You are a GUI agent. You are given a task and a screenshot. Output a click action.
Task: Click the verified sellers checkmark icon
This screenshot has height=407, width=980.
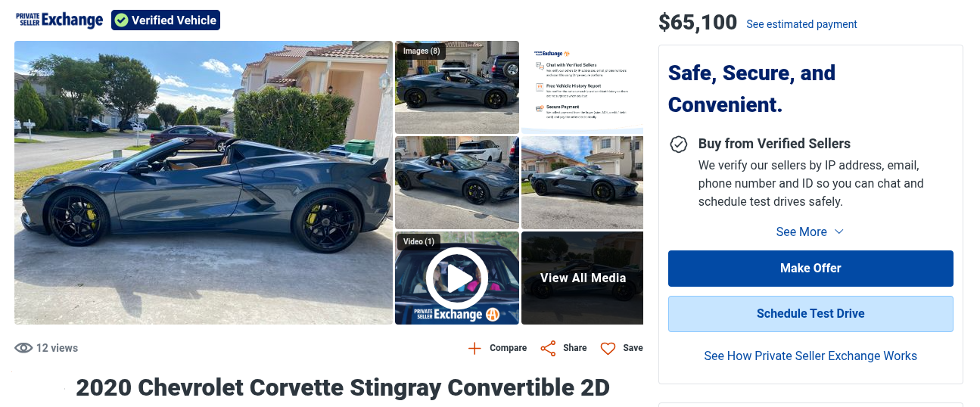pyautogui.click(x=679, y=144)
